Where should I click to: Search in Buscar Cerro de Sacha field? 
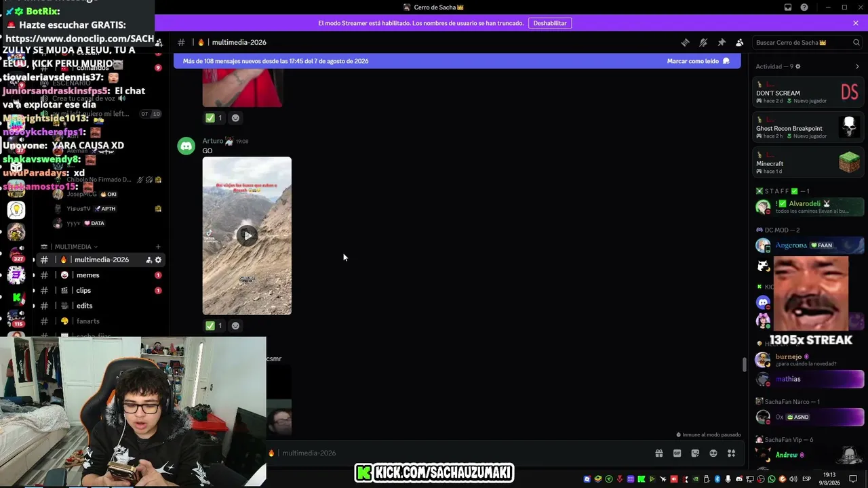(808, 42)
